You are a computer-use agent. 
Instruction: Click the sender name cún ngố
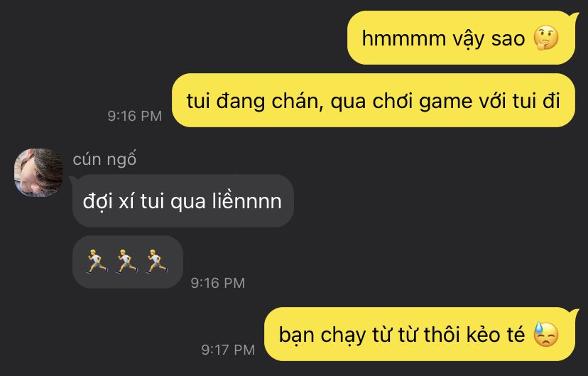pos(104,159)
